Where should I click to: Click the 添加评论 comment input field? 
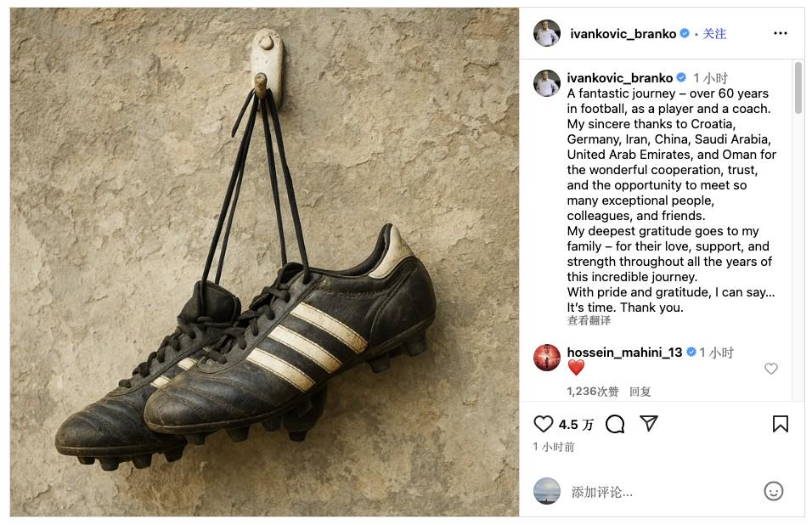(x=663, y=492)
